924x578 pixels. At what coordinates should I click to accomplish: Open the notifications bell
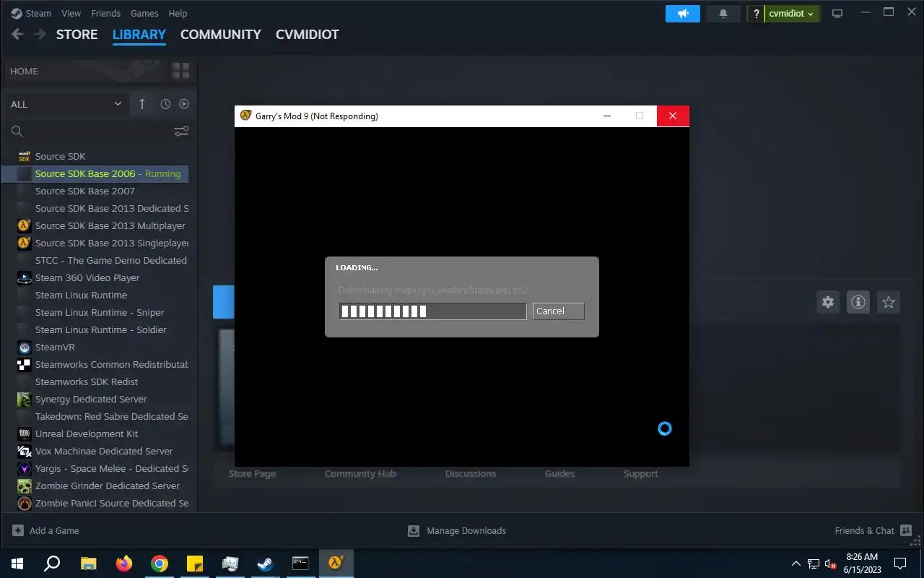723,14
